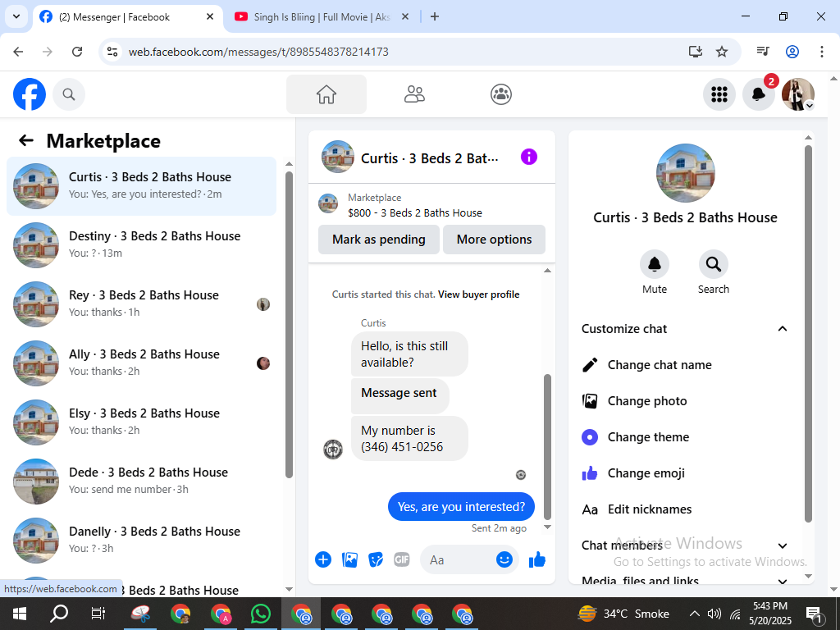This screenshot has width=840, height=630.
Task: Open the Ally · 3 Beds 2 Baths House chat
Action: 141,363
